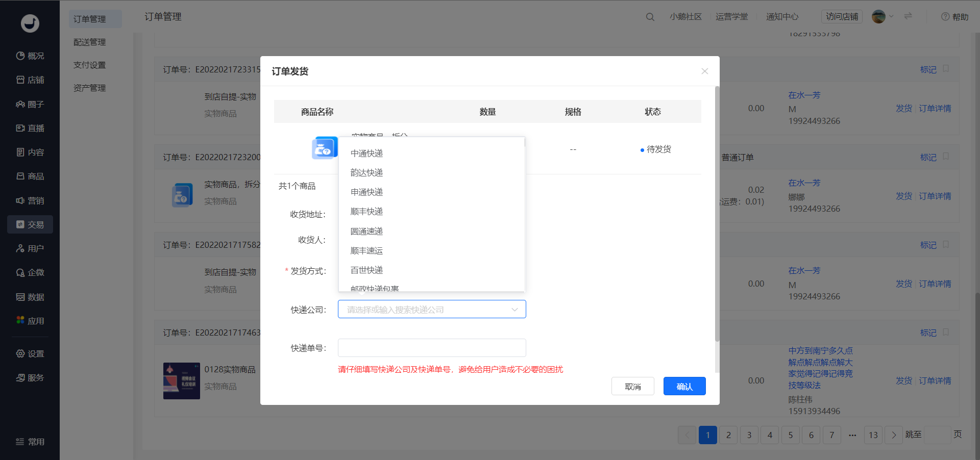Toggle the 标记 flag on second order
This screenshot has height=460, width=980.
click(945, 157)
